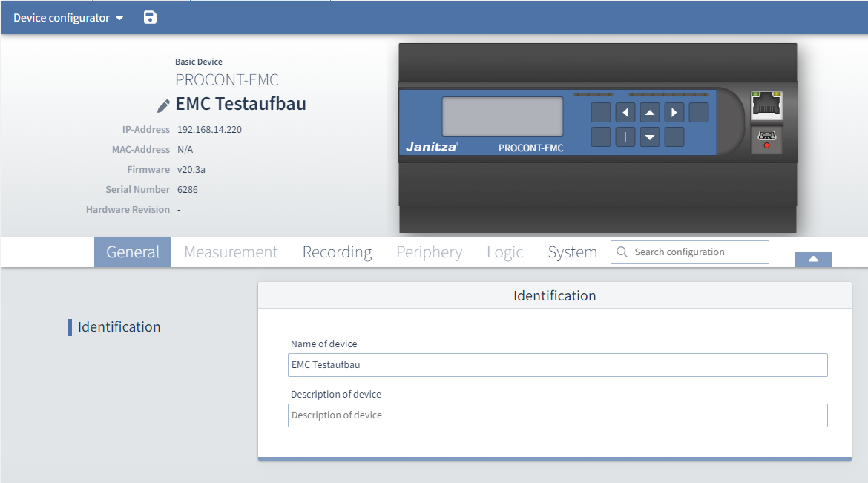Open the Recording tab
This screenshot has height=483, width=868.
(337, 252)
